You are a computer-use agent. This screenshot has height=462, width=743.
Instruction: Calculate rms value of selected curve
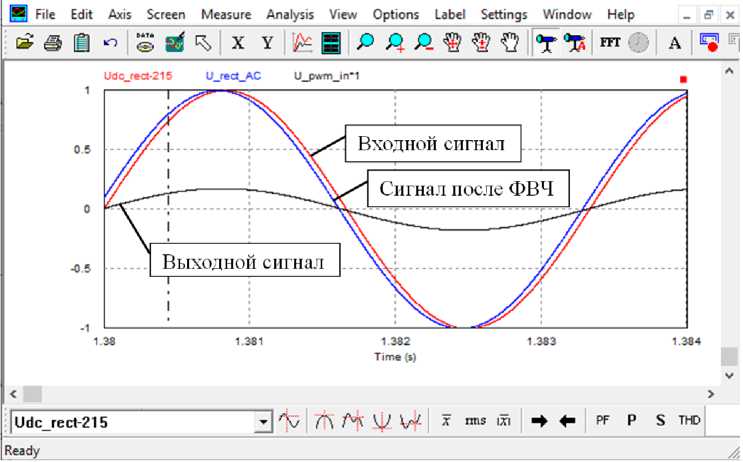(x=475, y=421)
